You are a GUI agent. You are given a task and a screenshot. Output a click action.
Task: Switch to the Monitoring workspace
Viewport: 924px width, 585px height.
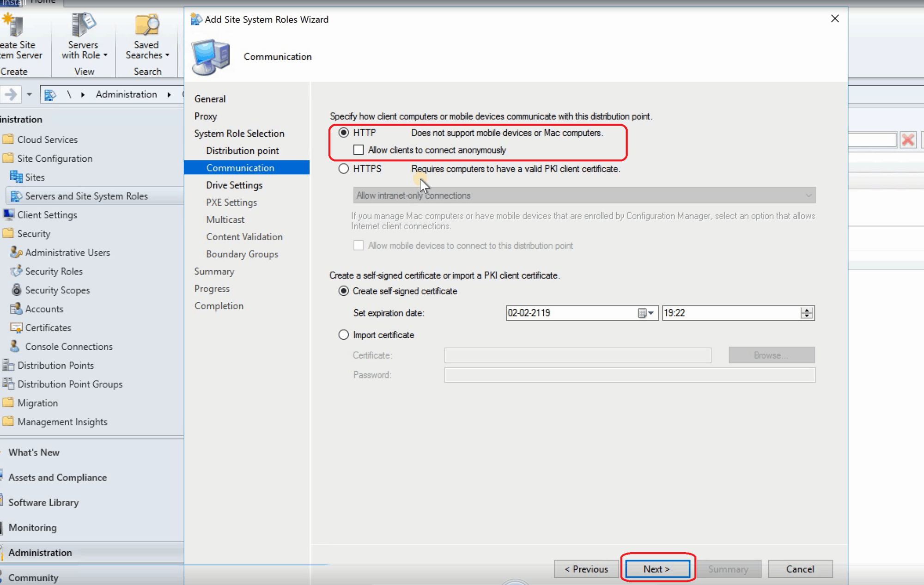(x=32, y=527)
